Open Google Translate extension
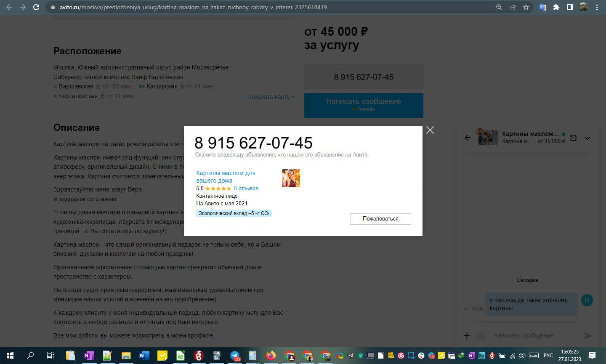This screenshot has height=364, width=606. pyautogui.click(x=543, y=7)
